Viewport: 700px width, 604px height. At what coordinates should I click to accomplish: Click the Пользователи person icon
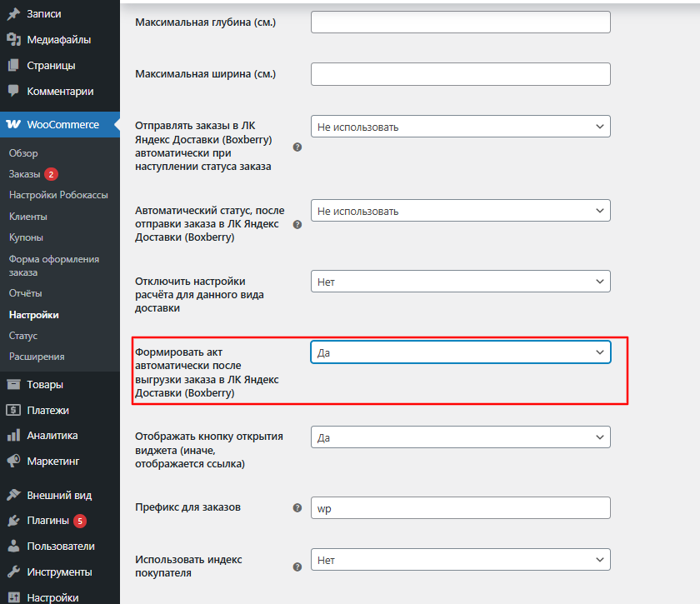(x=13, y=546)
